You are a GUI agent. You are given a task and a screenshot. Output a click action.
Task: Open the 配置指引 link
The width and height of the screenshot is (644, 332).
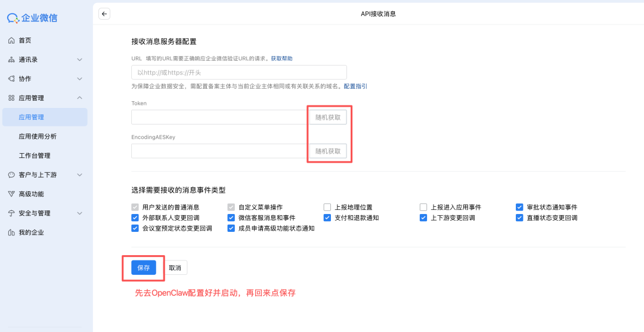355,86
